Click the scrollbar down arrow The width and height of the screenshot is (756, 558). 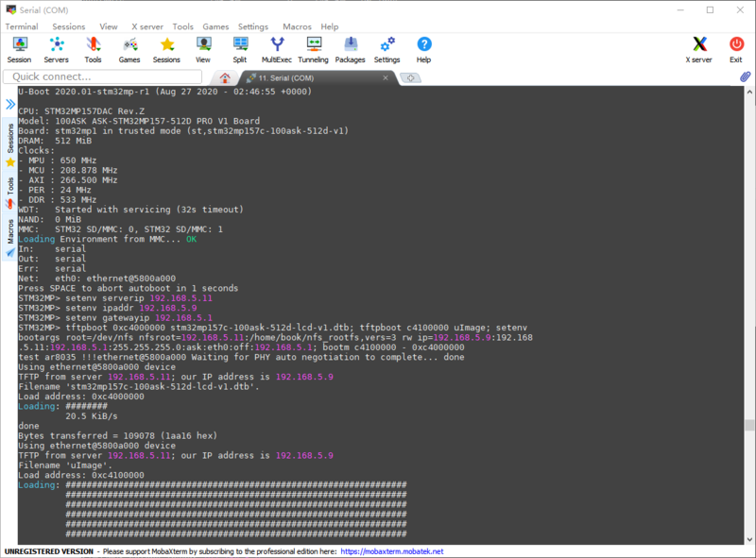749,539
